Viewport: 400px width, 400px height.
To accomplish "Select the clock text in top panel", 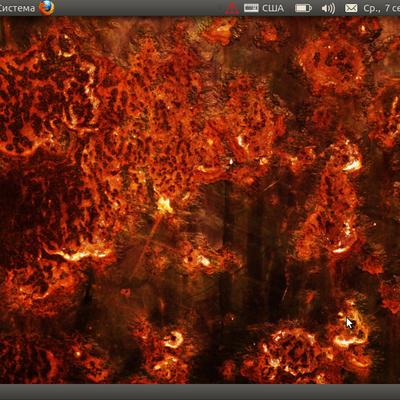I will pyautogui.click(x=381, y=8).
